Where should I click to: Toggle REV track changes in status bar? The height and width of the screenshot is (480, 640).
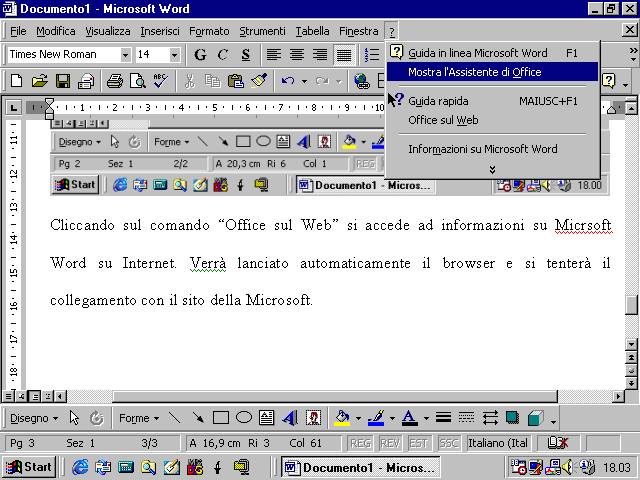[389, 443]
